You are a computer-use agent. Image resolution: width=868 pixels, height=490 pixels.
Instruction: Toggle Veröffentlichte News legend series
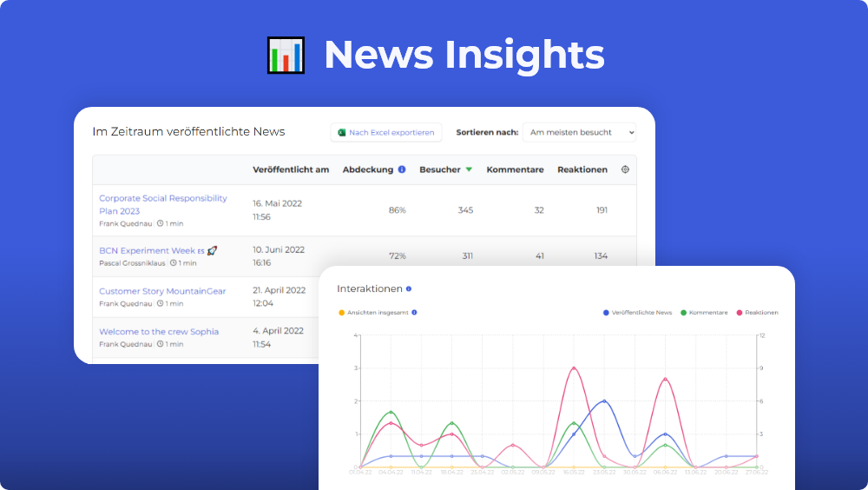637,313
